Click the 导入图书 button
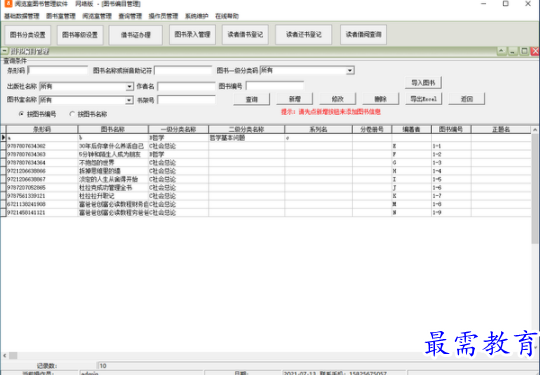This screenshot has width=546, height=375. (x=423, y=83)
